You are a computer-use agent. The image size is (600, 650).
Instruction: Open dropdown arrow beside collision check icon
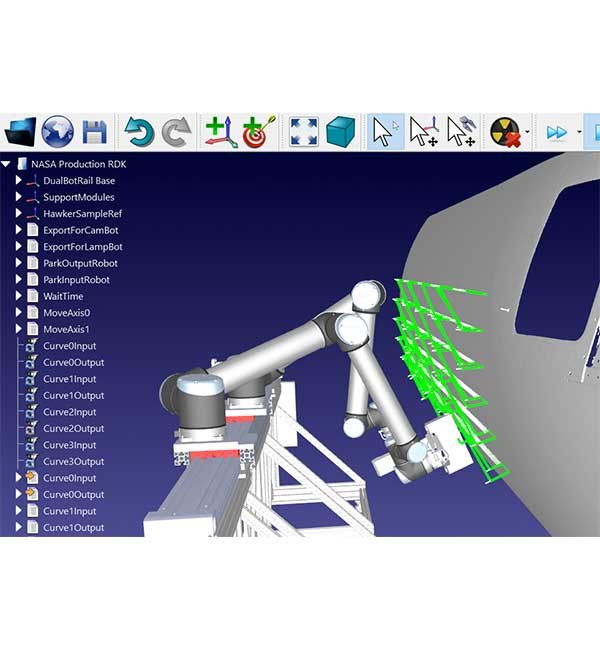[x=528, y=131]
